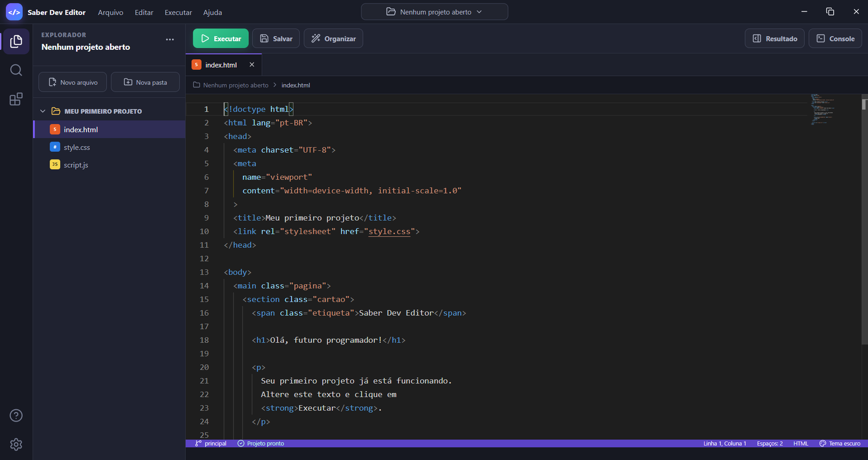Select the index.html editor tab
This screenshot has width=868, height=460.
click(x=224, y=65)
